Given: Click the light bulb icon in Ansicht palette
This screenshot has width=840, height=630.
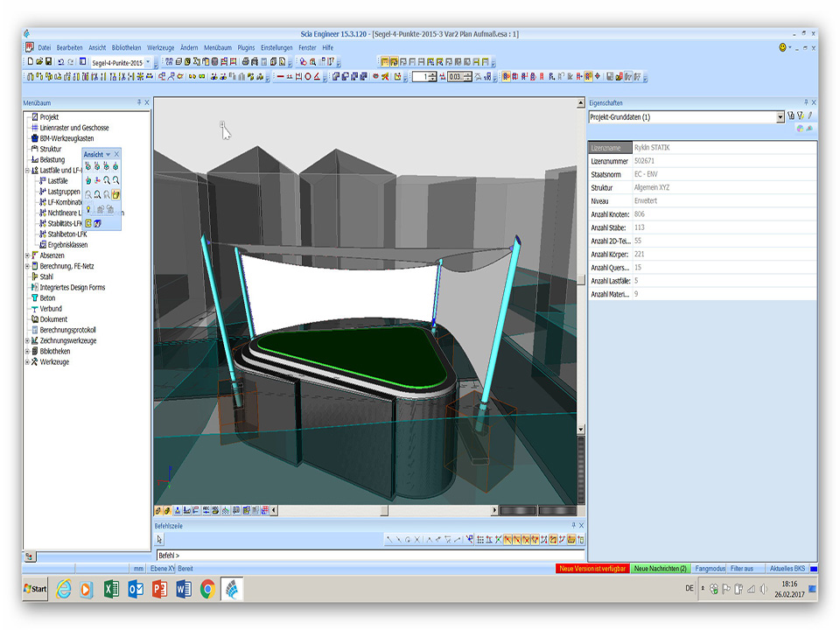Looking at the screenshot, I should (x=88, y=209).
